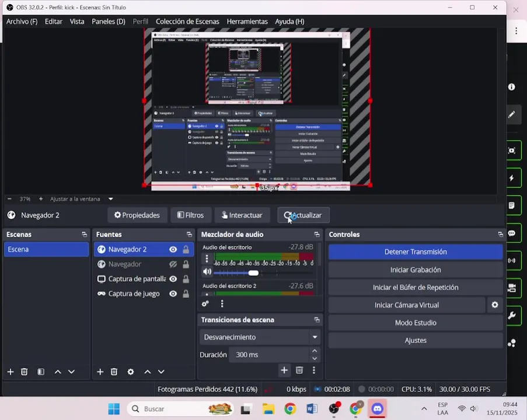Screen dimensions: 527x420
Task: Mute Audio del escritorio speaker icon
Action: point(207,271)
